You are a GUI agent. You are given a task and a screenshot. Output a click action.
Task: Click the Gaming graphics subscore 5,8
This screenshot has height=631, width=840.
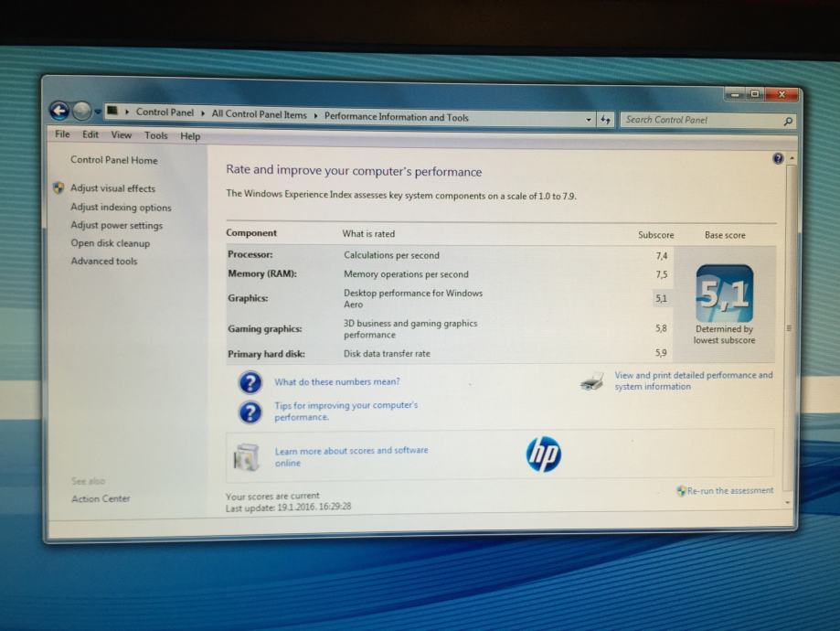pyautogui.click(x=661, y=328)
